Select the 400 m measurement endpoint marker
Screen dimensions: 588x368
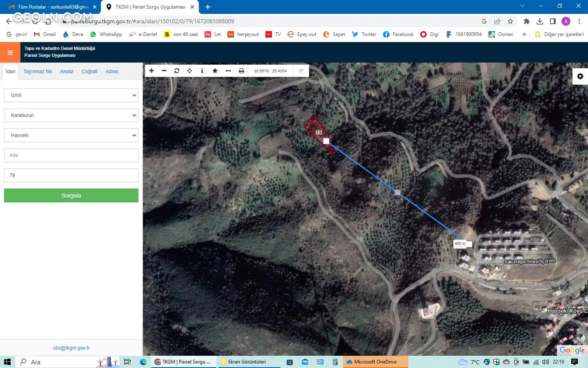coord(469,244)
